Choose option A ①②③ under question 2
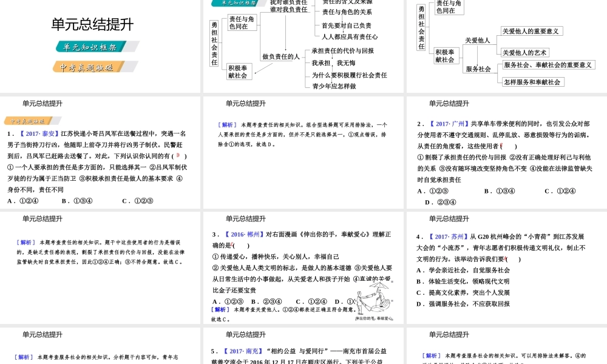Viewport: 607px width, 364px height. pos(433,190)
